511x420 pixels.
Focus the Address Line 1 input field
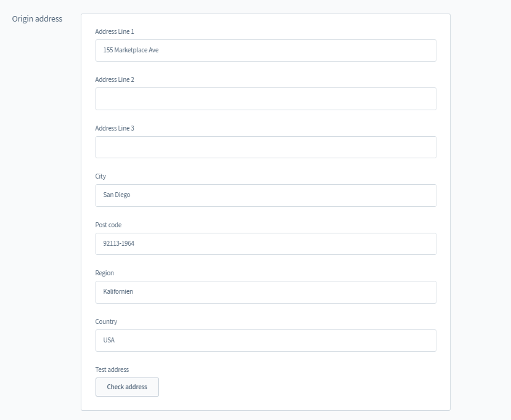click(266, 50)
